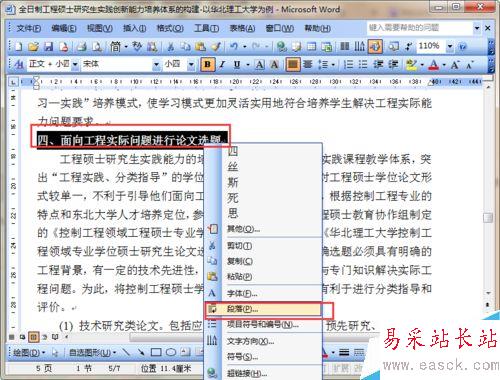Click the yellow highlight color button

412,64
